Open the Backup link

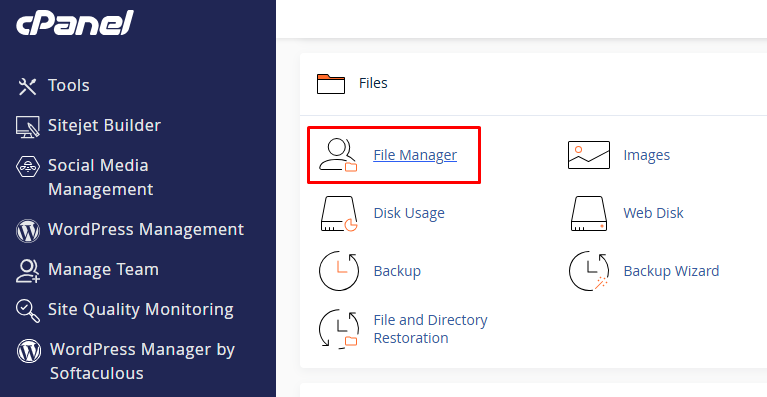click(397, 271)
